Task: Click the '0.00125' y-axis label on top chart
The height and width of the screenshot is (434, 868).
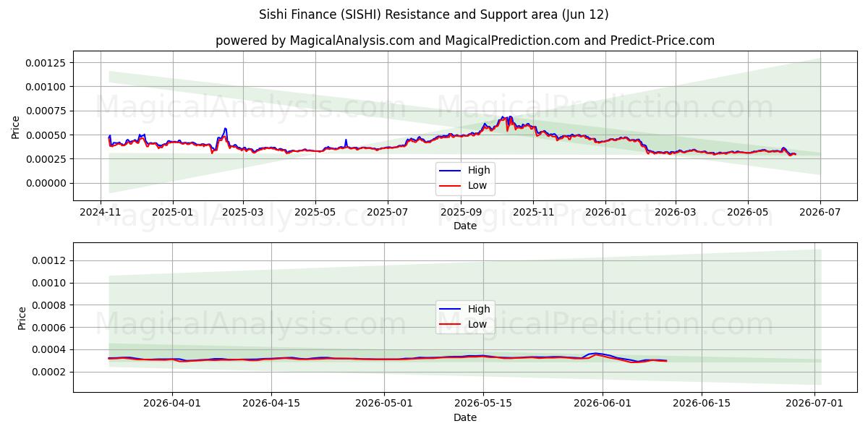Action: [x=46, y=63]
